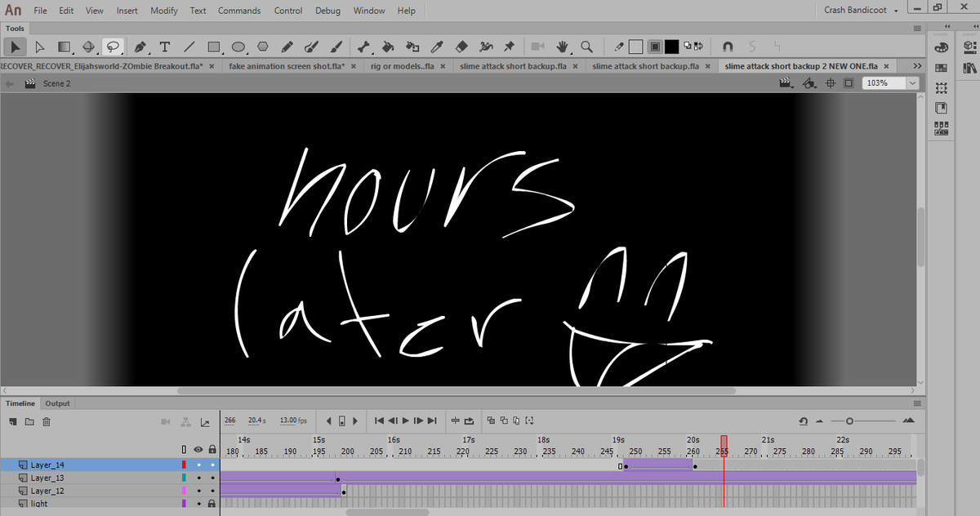Open the Crash Bandicoot workspace dropdown
Image resolution: width=980 pixels, height=516 pixels.
click(859, 10)
